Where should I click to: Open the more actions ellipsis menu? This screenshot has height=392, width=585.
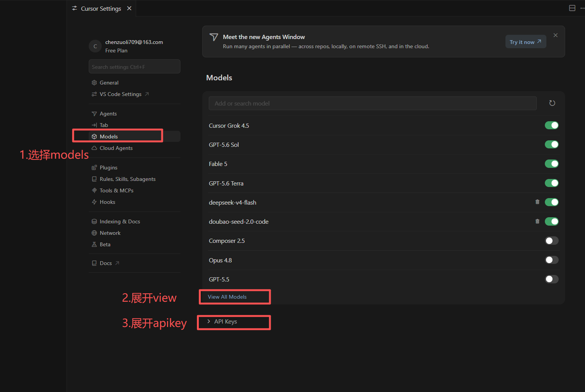tap(582, 8)
